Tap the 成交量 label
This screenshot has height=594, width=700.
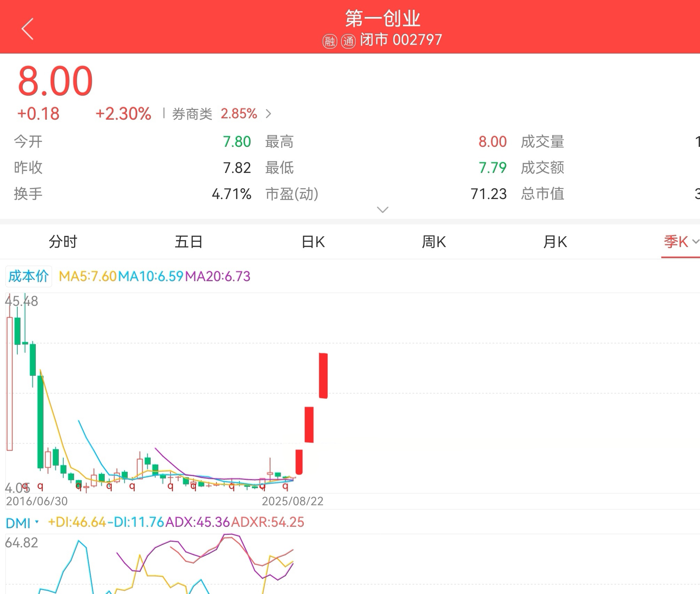[x=542, y=142]
